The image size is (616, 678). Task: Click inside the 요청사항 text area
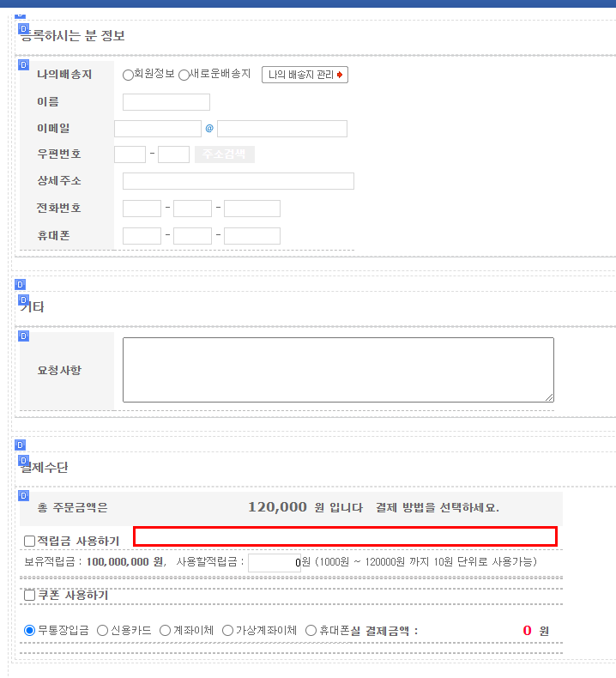[338, 370]
